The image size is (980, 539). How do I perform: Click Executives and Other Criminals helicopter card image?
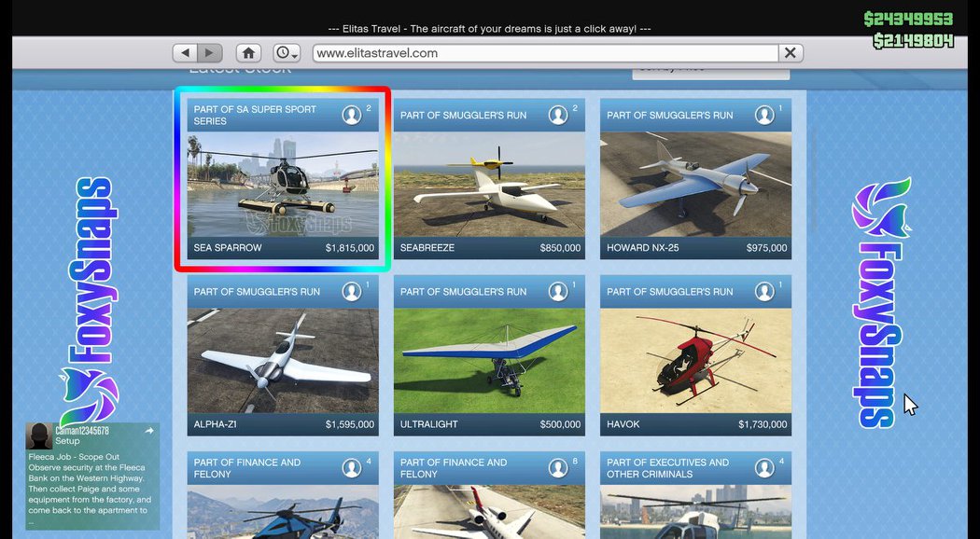[695, 512]
